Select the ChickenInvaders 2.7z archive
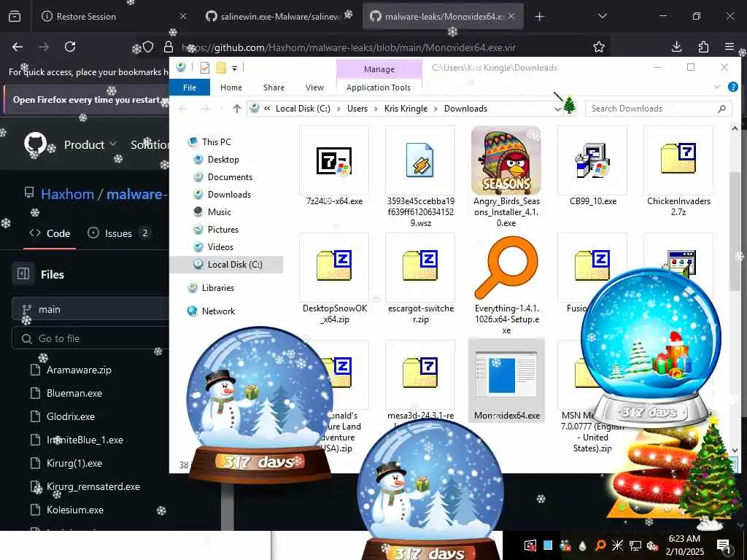 [678, 172]
